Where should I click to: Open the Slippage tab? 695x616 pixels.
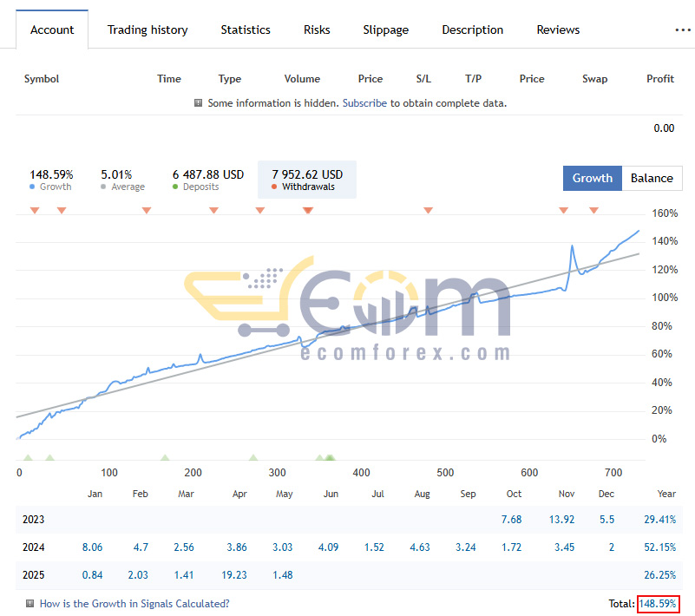point(385,29)
